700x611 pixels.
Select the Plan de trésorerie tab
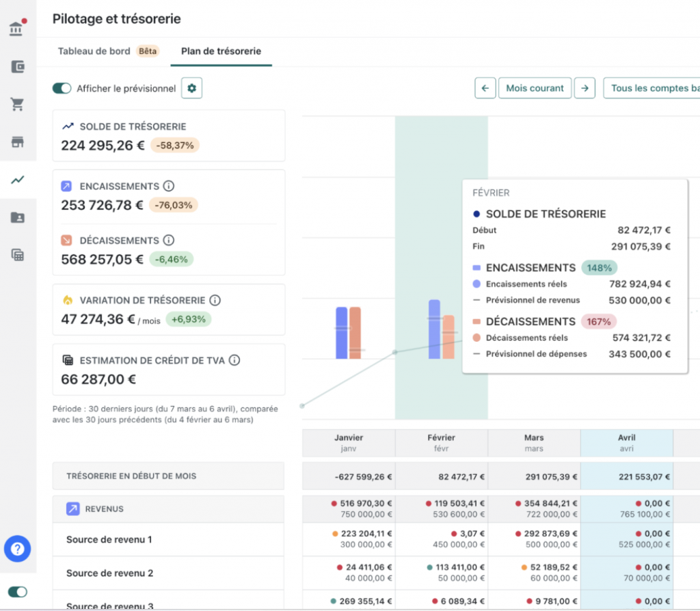221,51
